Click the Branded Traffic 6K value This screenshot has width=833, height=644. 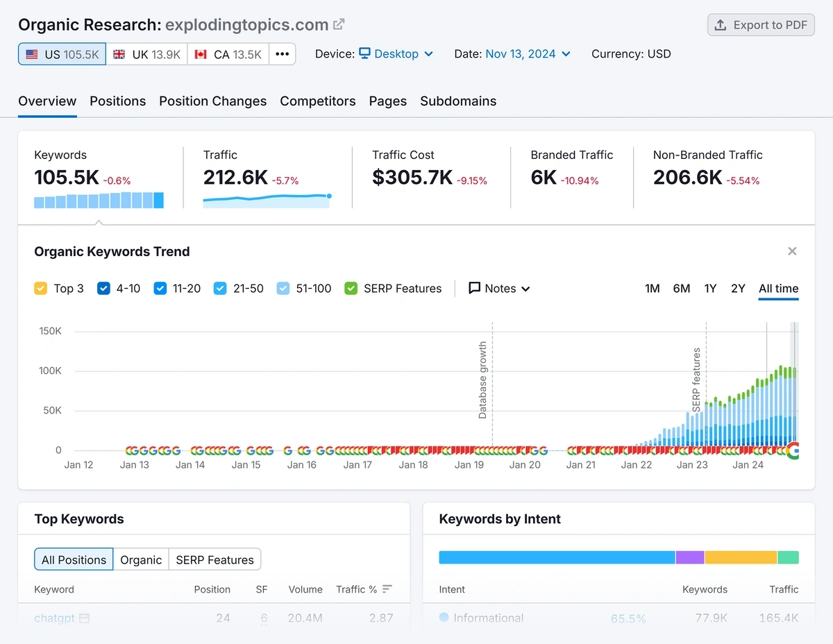[544, 178]
